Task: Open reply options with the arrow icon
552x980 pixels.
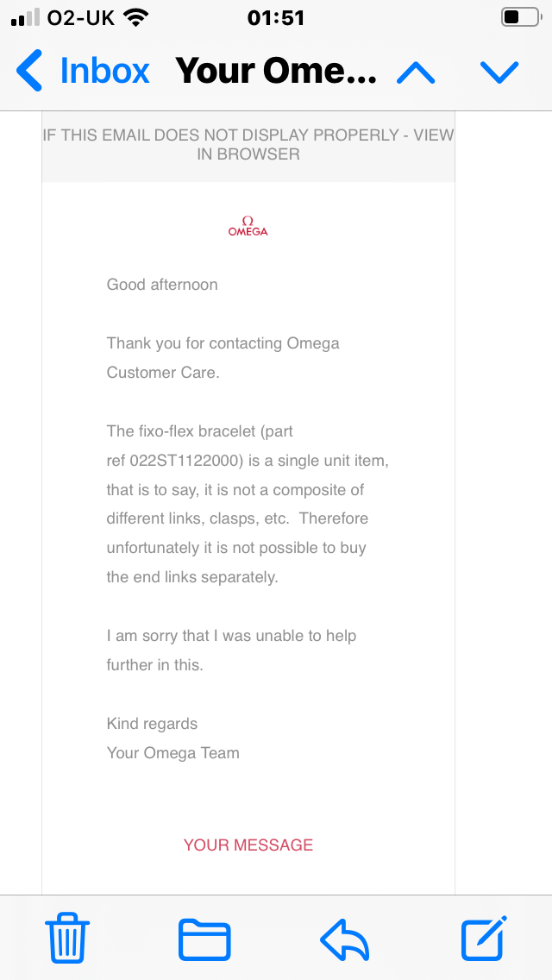Action: 344,939
